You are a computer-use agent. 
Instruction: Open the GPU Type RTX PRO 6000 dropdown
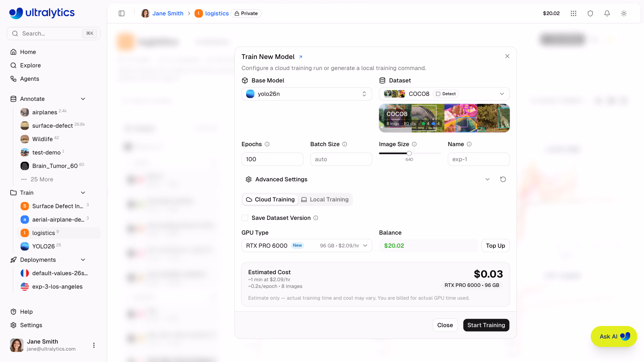click(307, 246)
